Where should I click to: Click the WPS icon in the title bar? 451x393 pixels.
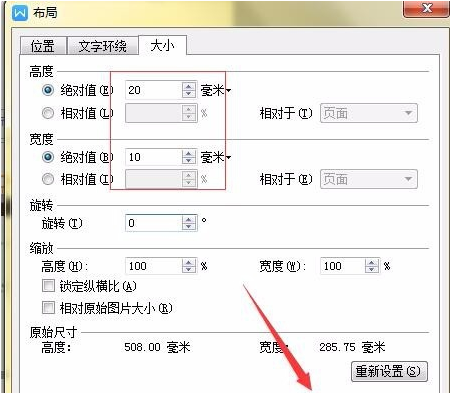tap(20, 13)
